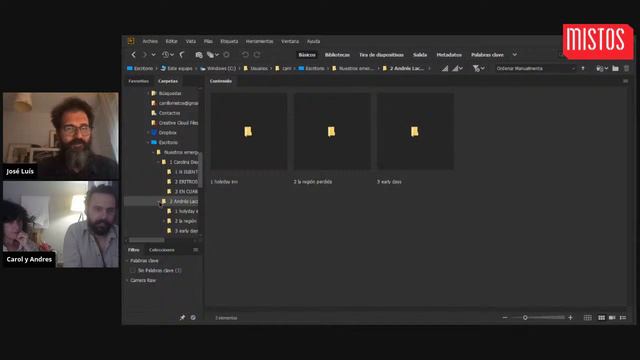Create a new folder with the folder icon

click(x=616, y=69)
